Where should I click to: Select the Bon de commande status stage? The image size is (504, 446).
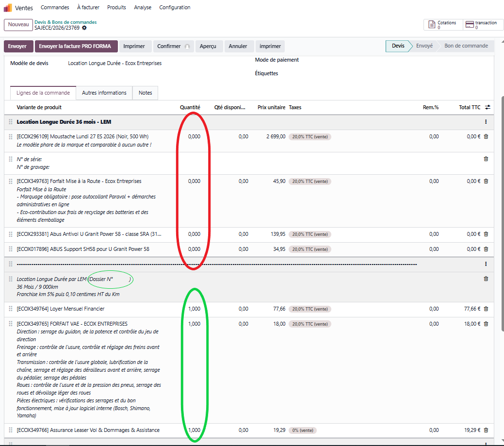coord(466,46)
